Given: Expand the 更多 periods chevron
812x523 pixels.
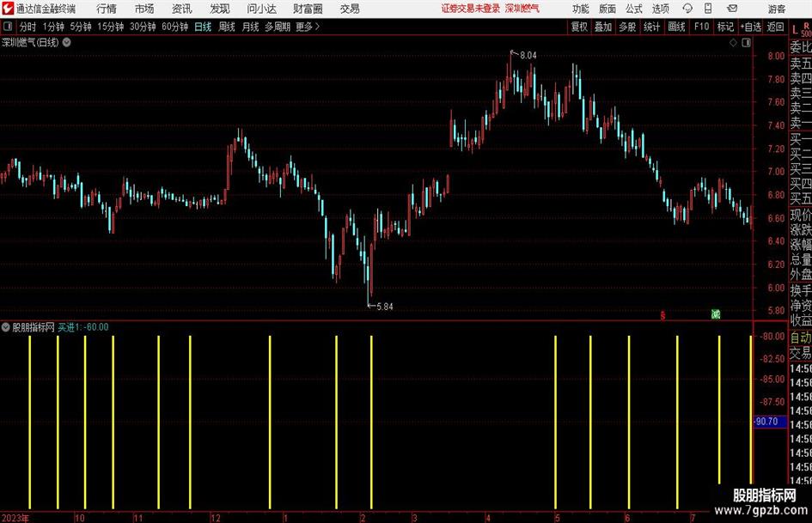Looking at the screenshot, I should (317, 27).
